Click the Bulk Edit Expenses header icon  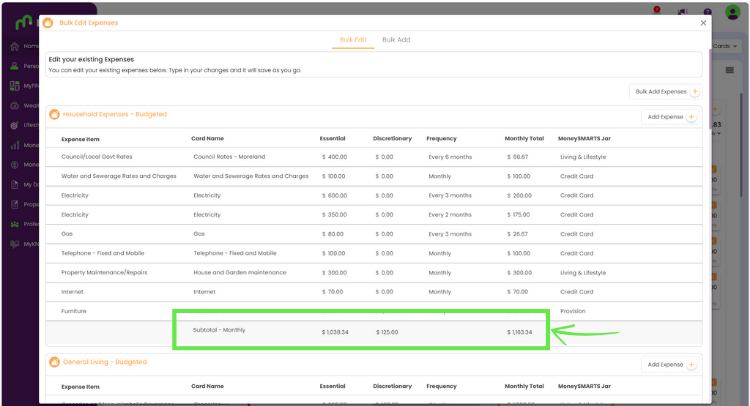coord(48,22)
